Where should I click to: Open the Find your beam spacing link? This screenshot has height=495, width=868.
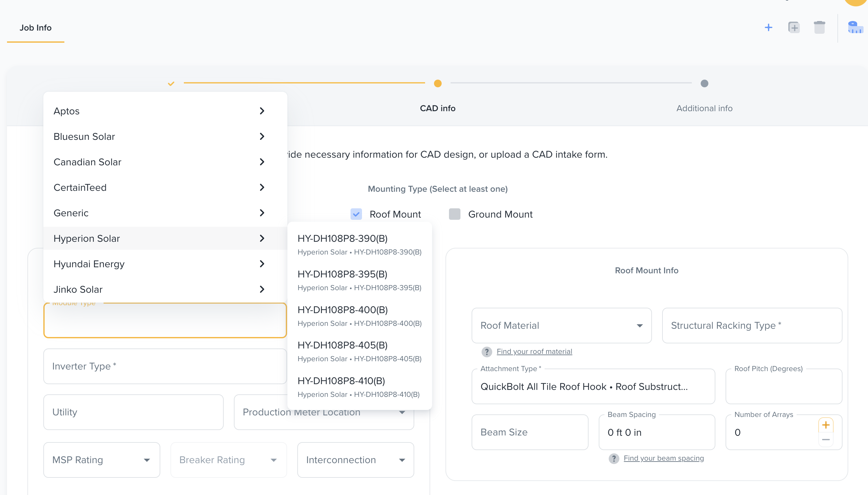click(x=663, y=458)
